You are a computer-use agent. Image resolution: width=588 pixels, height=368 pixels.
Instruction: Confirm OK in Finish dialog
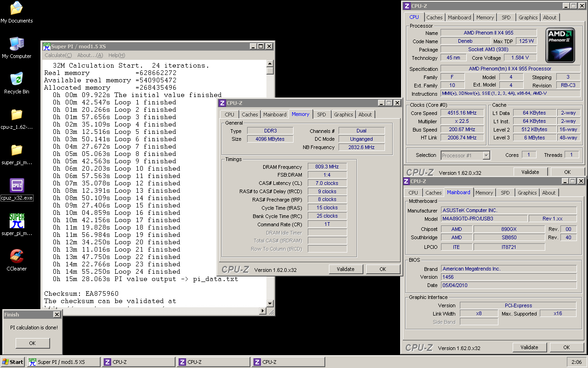(32, 343)
